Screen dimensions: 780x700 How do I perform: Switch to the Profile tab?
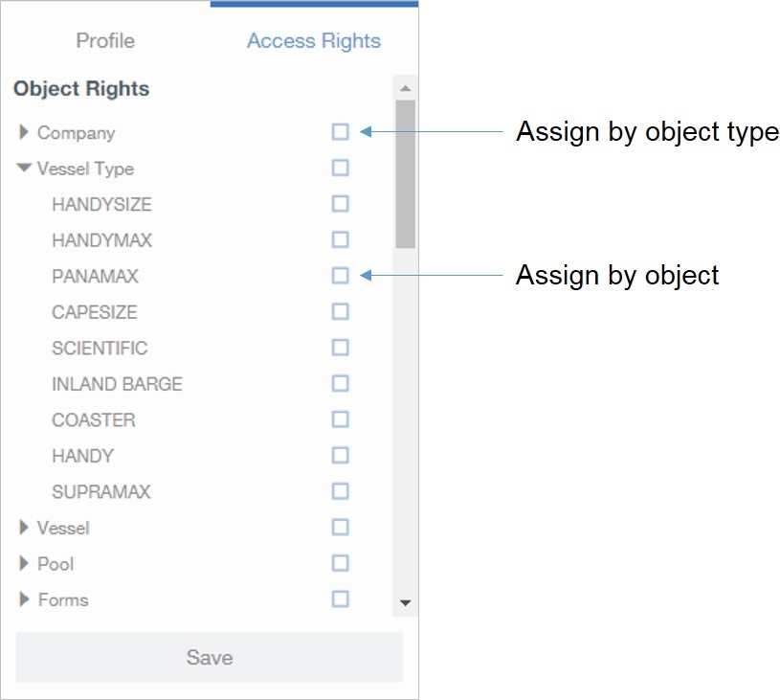(105, 41)
